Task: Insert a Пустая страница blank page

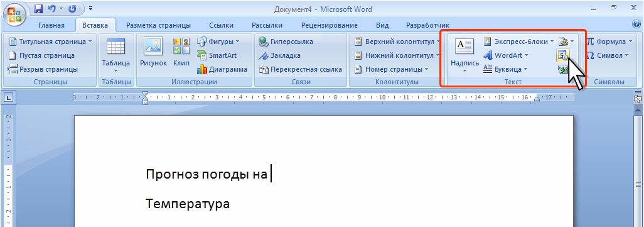Action: pyautogui.click(x=42, y=55)
